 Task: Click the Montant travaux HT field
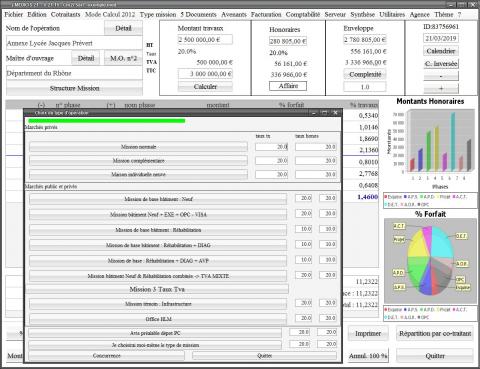(x=205, y=40)
